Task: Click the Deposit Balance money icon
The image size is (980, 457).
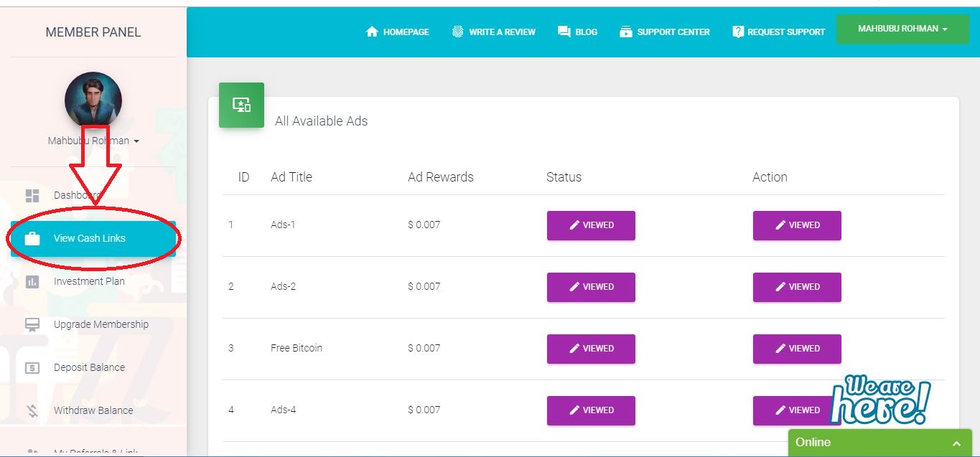Action: point(32,368)
